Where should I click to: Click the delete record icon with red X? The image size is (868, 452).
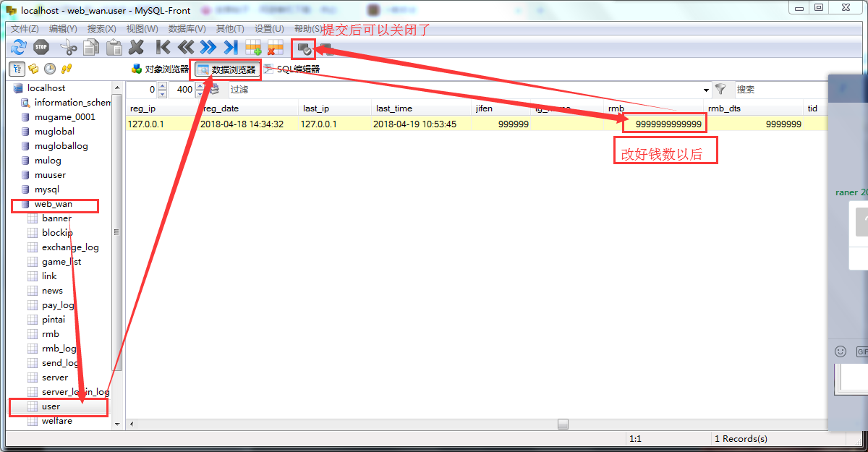[x=275, y=48]
